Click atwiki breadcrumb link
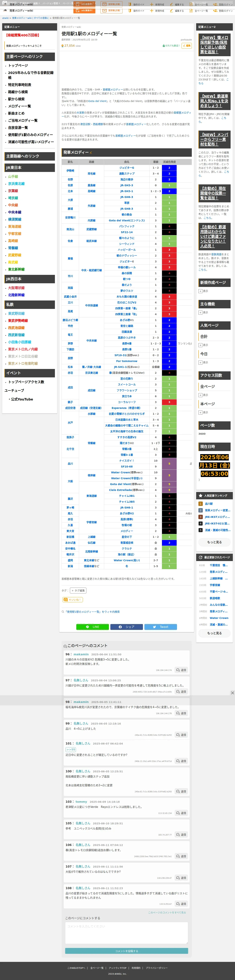 5,18
